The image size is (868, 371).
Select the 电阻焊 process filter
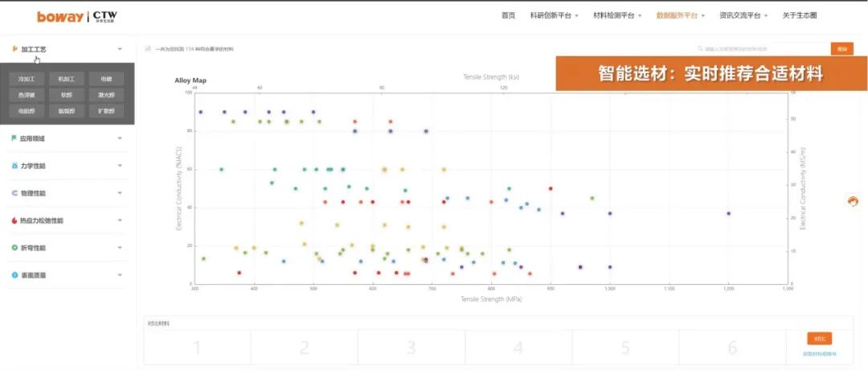[x=27, y=111]
